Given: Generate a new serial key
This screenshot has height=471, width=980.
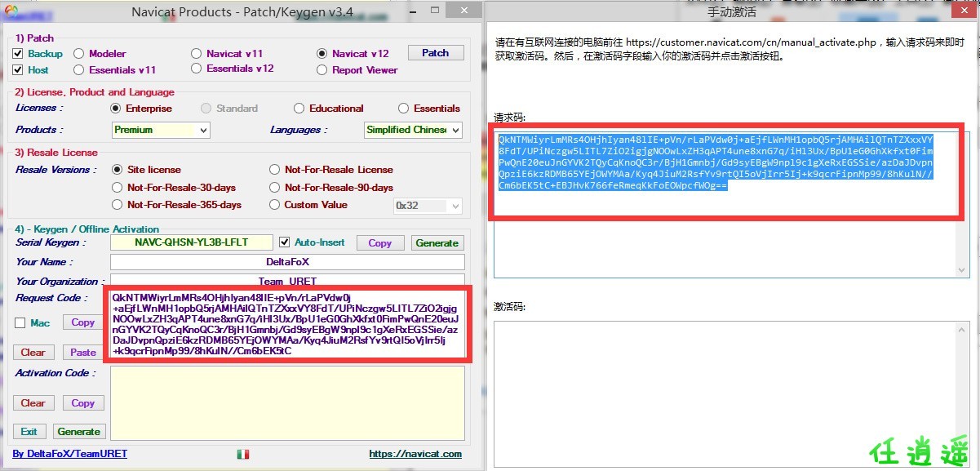Looking at the screenshot, I should click(x=437, y=243).
